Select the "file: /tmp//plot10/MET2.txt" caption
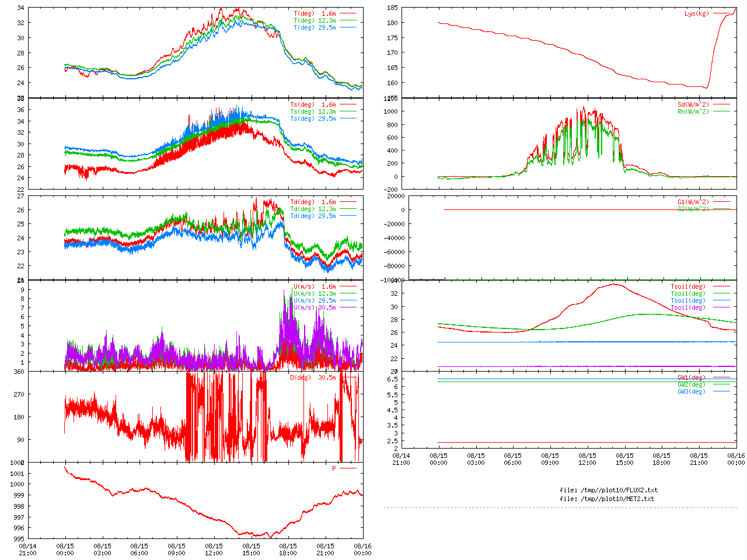 [x=607, y=499]
